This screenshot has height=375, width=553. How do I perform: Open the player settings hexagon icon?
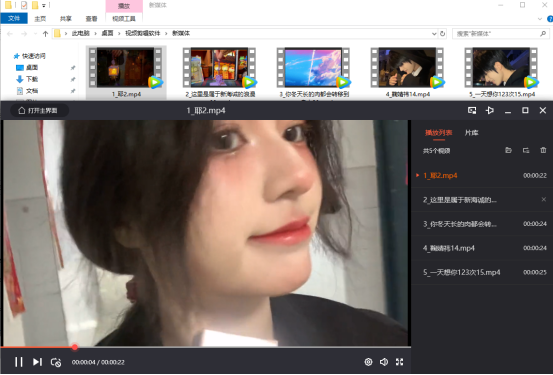[x=368, y=362]
